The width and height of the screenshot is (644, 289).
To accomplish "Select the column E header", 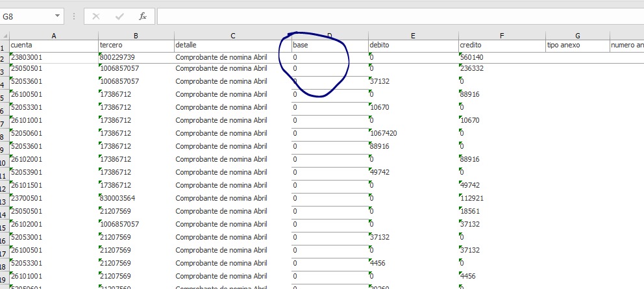I will [413, 36].
